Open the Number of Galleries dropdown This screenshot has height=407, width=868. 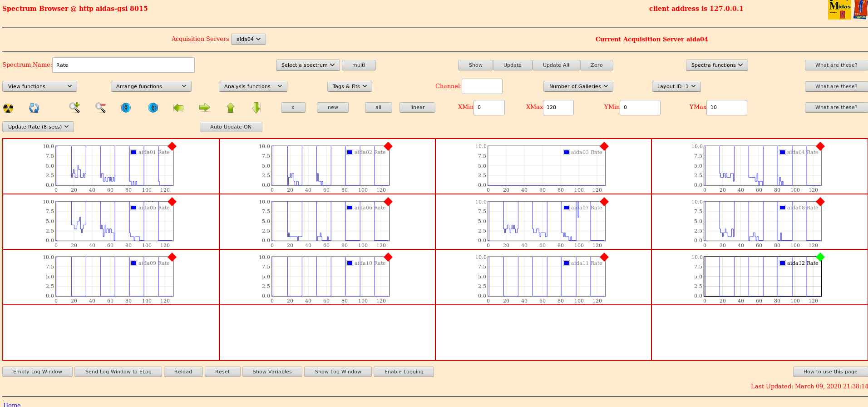click(x=578, y=86)
